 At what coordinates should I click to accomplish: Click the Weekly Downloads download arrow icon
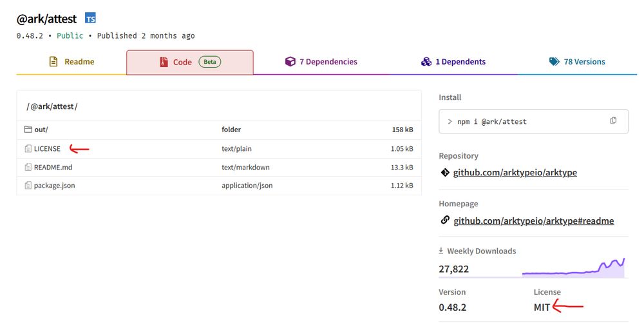[441, 251]
